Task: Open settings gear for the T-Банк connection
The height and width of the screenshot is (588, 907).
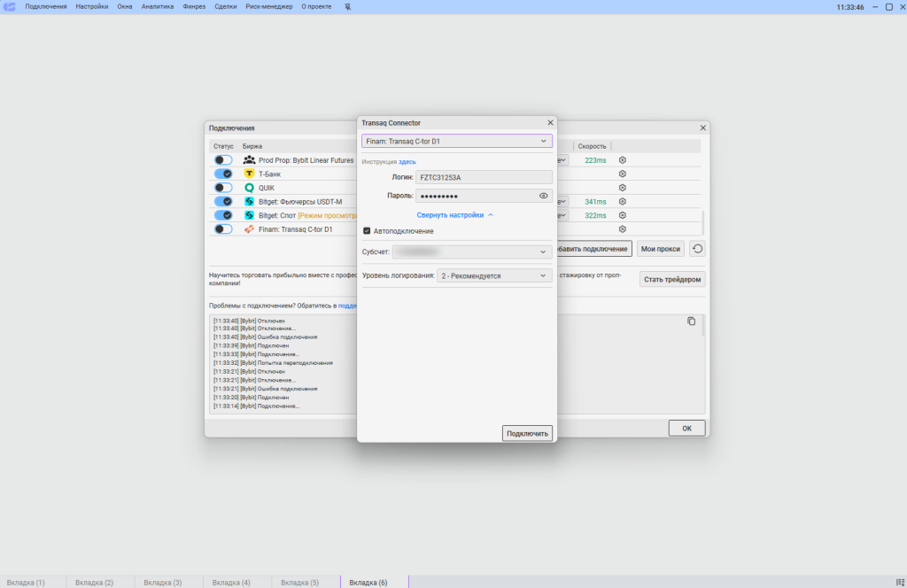Action: 623,174
